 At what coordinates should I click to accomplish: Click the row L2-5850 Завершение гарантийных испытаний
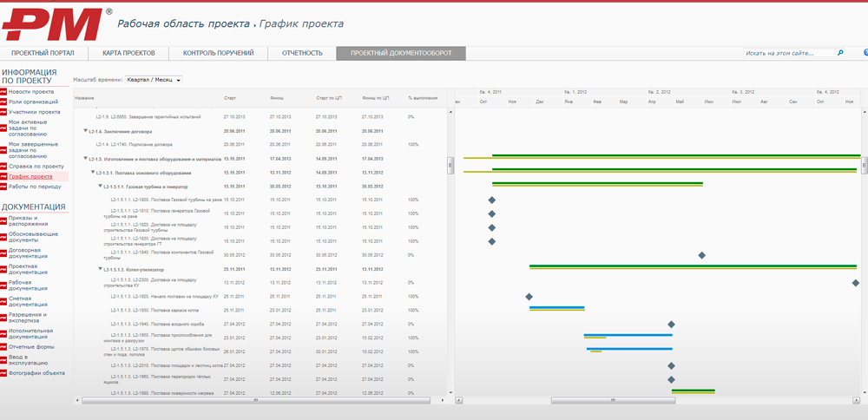[260, 117]
